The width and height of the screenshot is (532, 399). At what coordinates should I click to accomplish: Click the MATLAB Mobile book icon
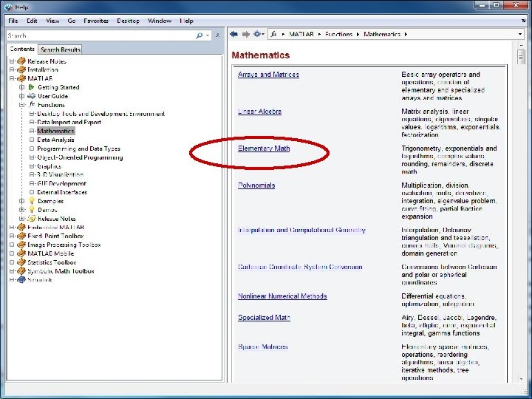[21, 253]
